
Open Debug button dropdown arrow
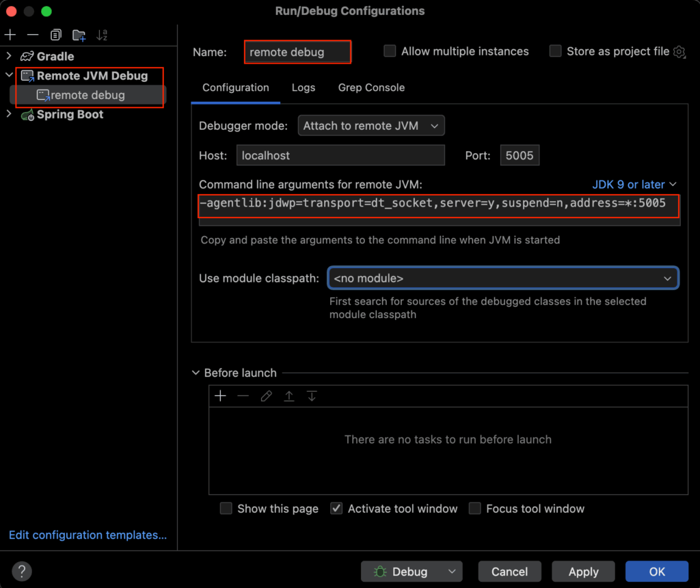[452, 572]
